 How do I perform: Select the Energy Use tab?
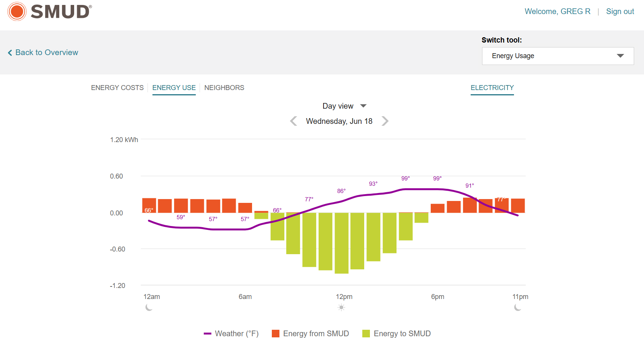174,88
